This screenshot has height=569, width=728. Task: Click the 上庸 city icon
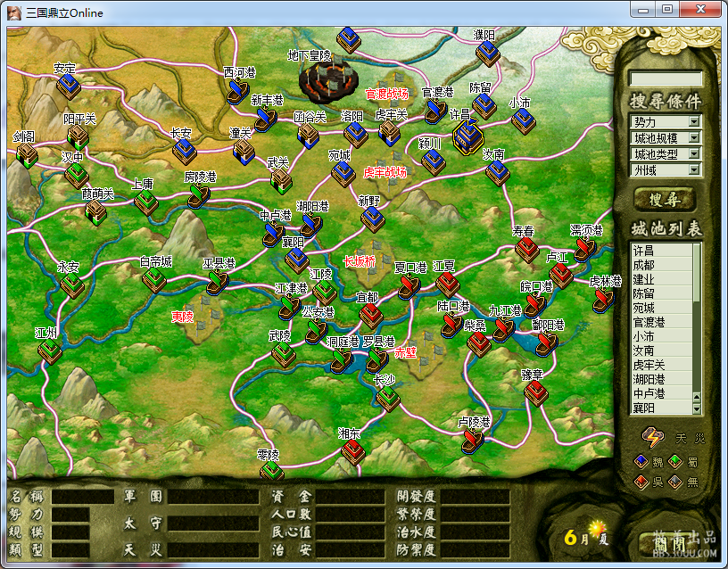pos(145,202)
